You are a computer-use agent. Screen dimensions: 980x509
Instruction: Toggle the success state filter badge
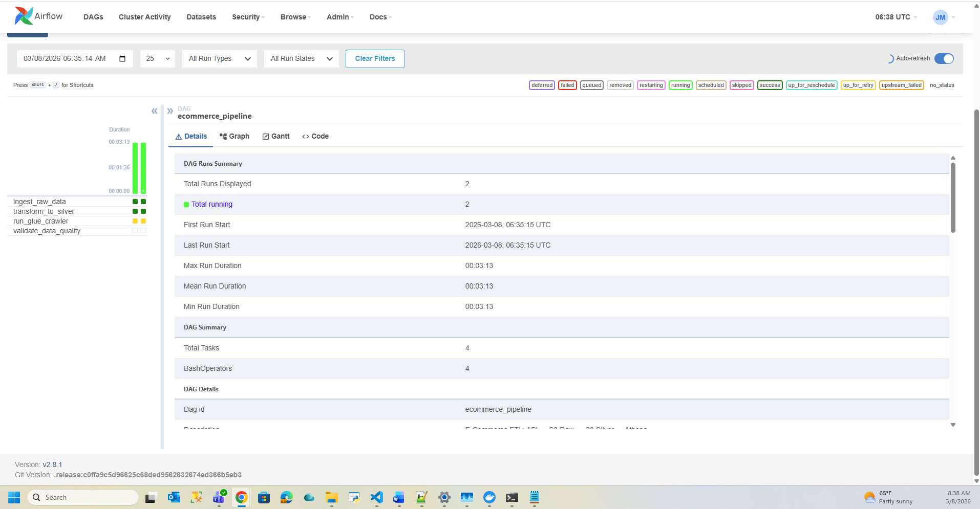click(770, 85)
